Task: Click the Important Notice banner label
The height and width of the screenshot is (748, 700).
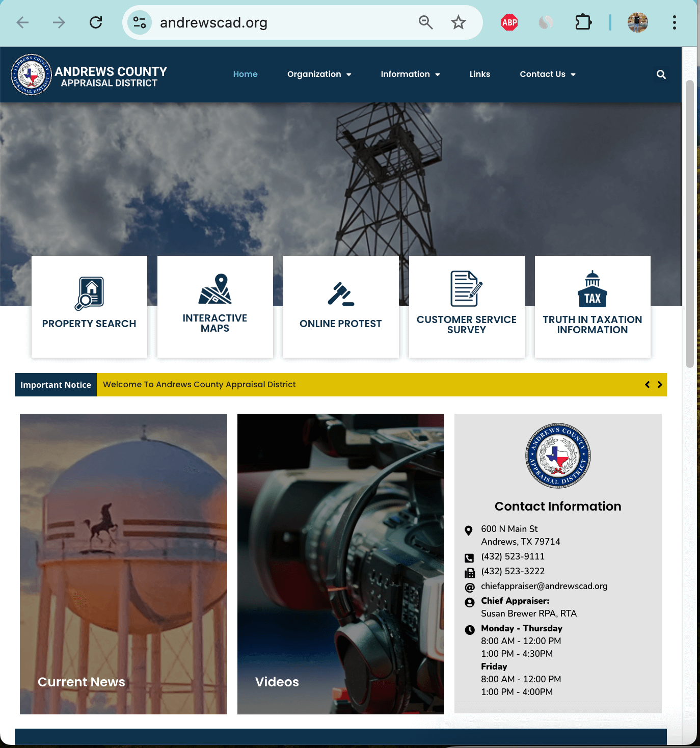Action: [56, 385]
